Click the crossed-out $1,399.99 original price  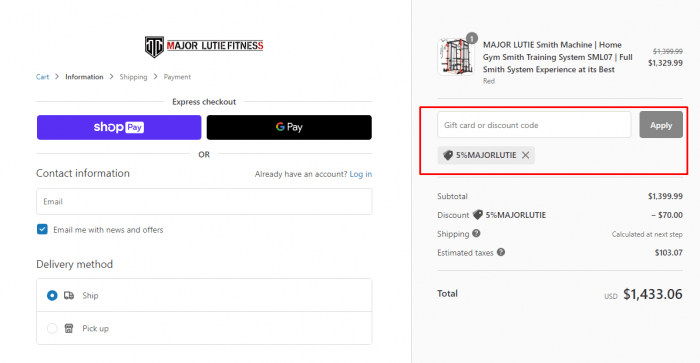(x=667, y=51)
